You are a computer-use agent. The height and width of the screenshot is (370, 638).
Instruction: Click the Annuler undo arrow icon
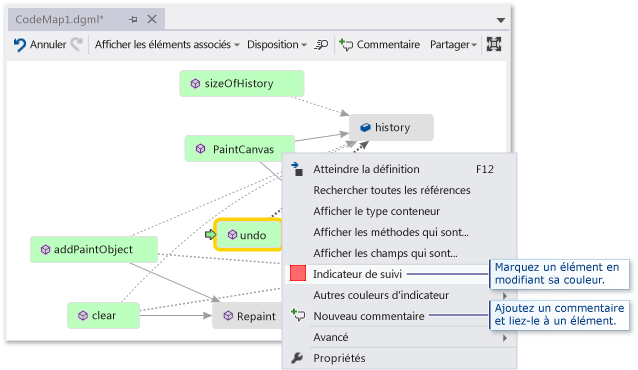pyautogui.click(x=20, y=44)
